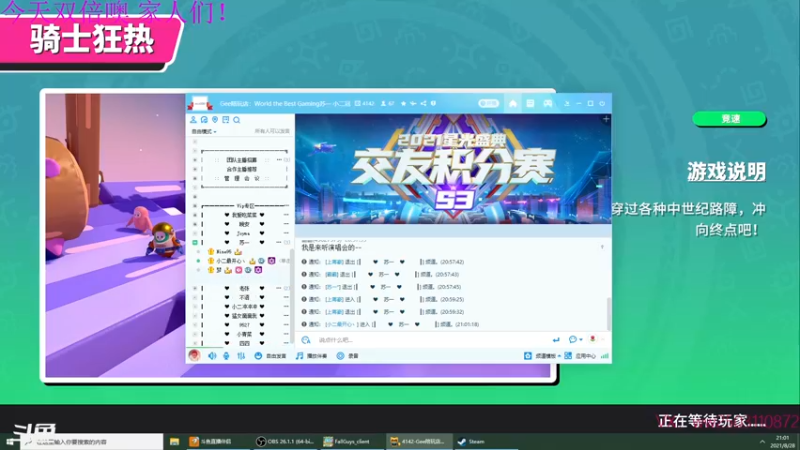Image resolution: width=800 pixels, height=450 pixels.
Task: Click in the chat message input field
Action: pyautogui.click(x=431, y=340)
